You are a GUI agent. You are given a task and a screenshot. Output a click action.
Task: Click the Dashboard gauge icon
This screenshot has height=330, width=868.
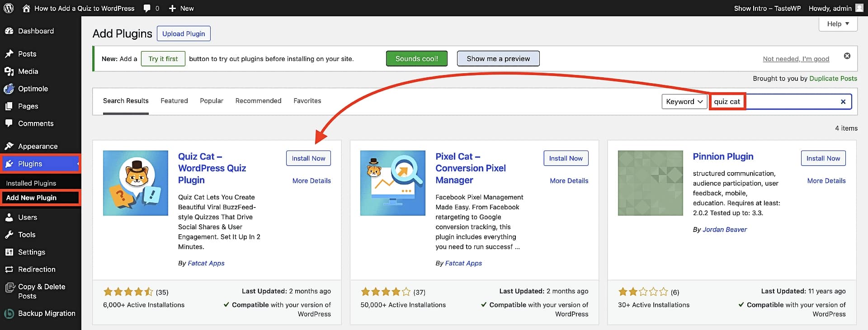(x=9, y=31)
